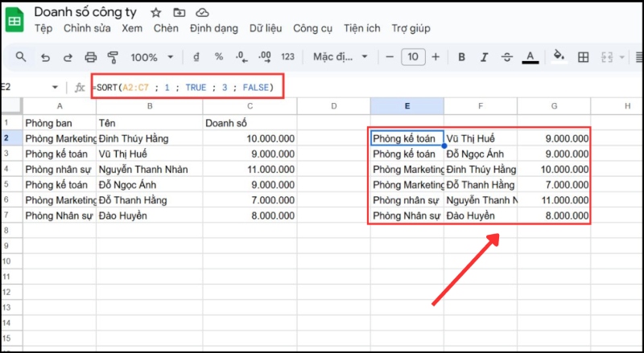The width and height of the screenshot is (644, 353).
Task: Select cell 7.000.000 in column G
Action: point(554,185)
